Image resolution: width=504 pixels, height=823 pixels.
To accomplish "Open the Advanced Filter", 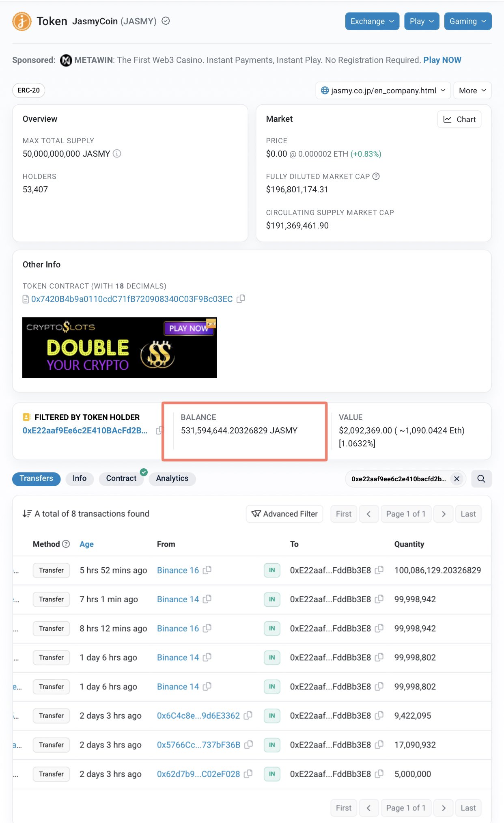I will coord(284,514).
